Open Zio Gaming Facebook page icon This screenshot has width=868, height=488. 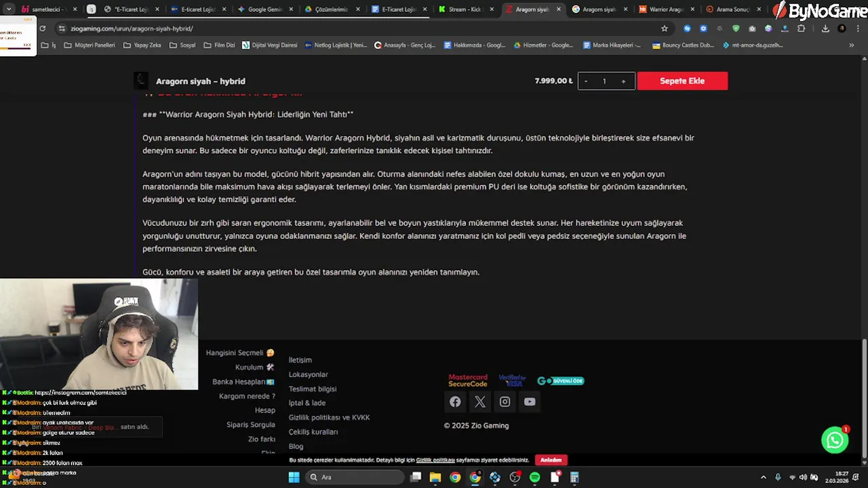(x=455, y=402)
